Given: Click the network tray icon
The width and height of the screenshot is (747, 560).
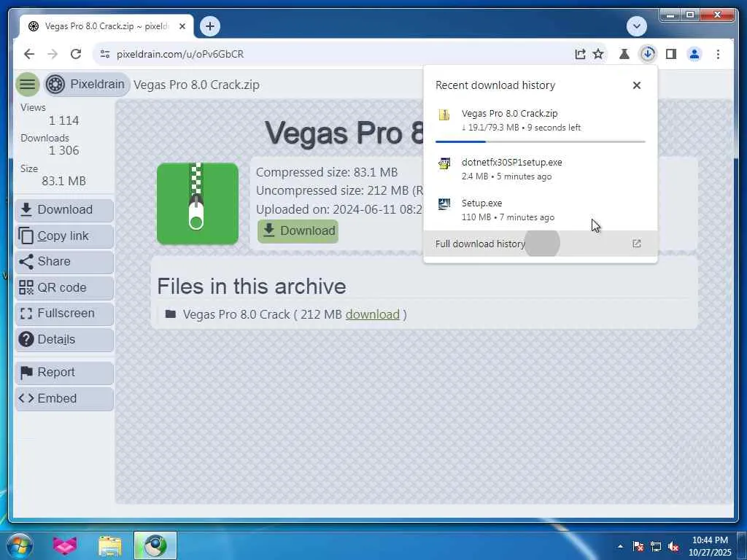Looking at the screenshot, I should pos(656,546).
